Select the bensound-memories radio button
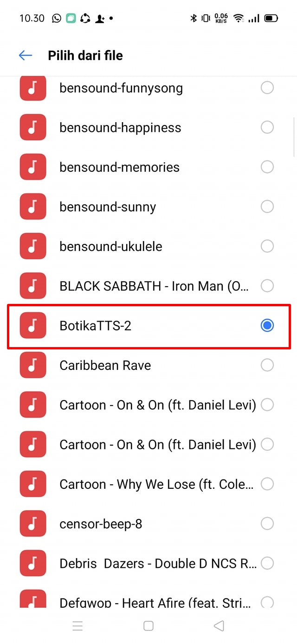This screenshot has height=644, width=297. [267, 167]
